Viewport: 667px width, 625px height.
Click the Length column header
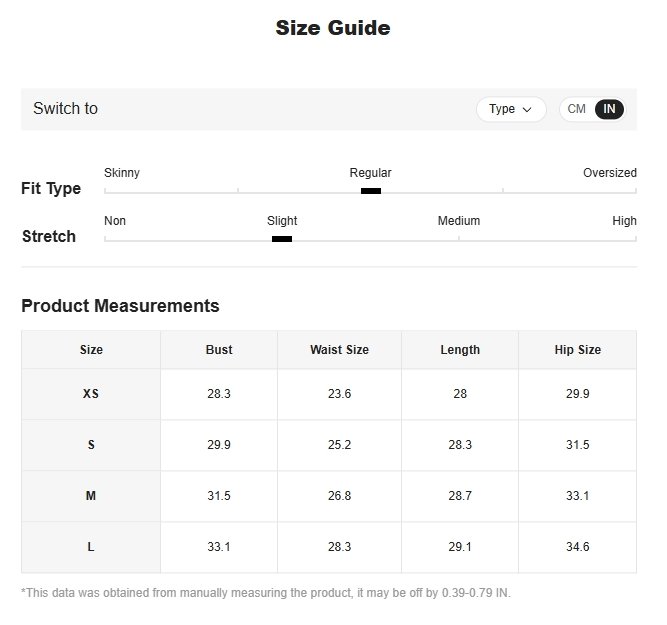[460, 350]
